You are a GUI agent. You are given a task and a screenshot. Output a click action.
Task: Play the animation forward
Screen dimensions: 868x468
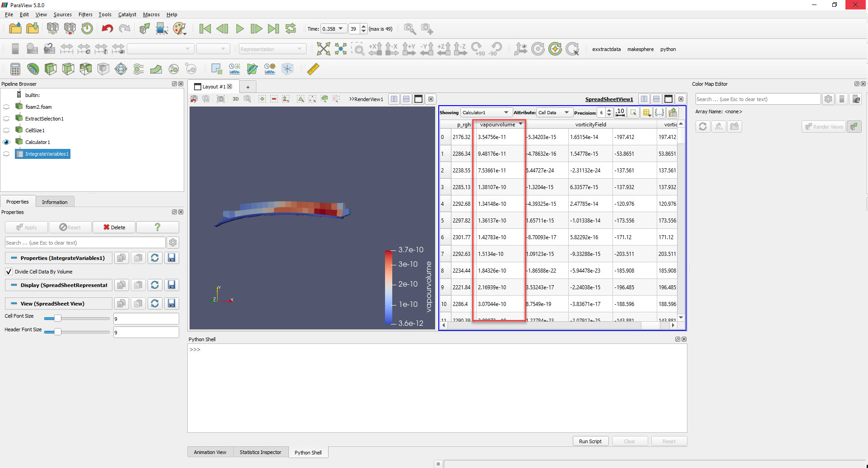(240, 29)
